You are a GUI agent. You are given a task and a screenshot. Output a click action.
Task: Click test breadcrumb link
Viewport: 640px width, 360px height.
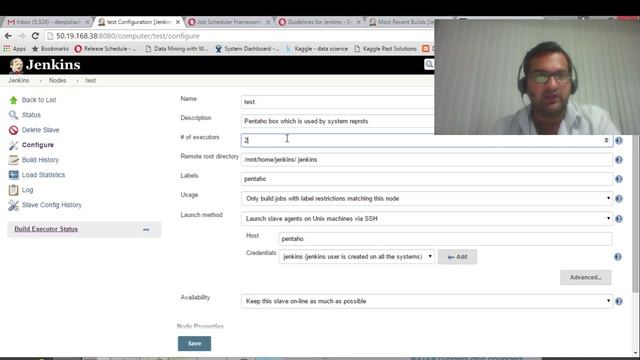coord(91,80)
